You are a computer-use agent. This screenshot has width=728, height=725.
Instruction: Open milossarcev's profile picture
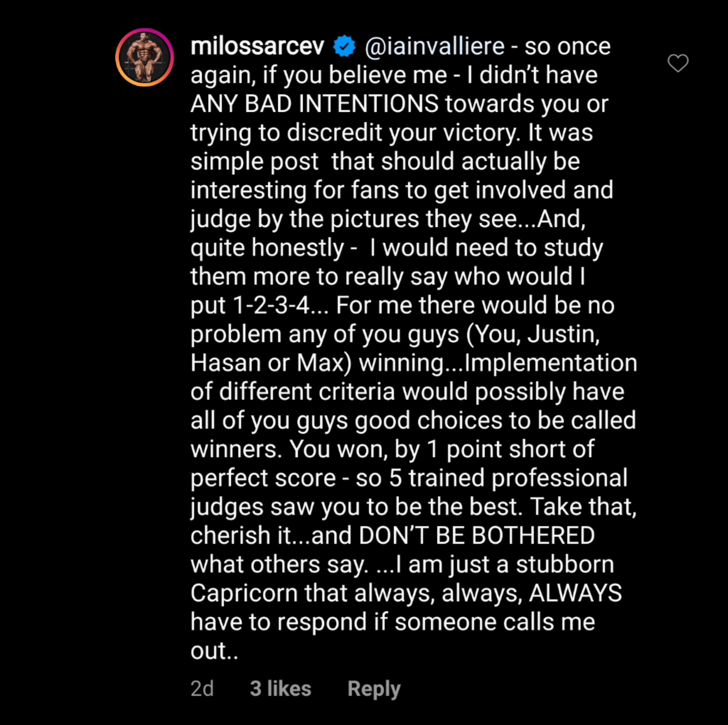pyautogui.click(x=145, y=57)
